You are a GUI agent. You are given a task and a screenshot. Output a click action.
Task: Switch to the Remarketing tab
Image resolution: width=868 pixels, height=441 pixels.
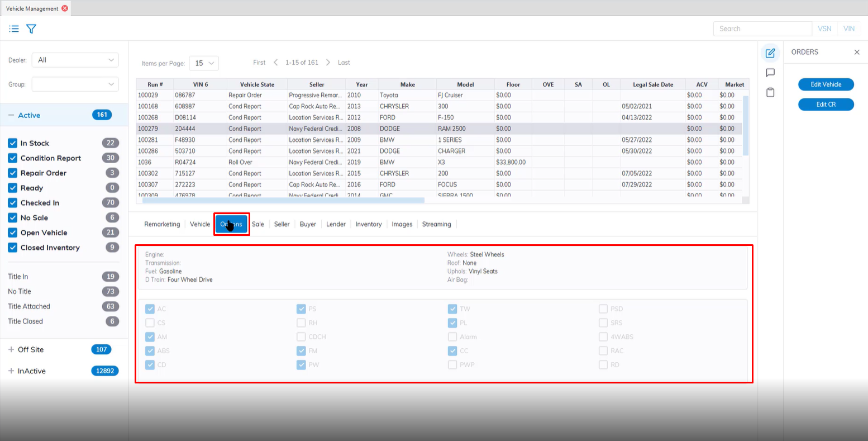[x=162, y=224]
